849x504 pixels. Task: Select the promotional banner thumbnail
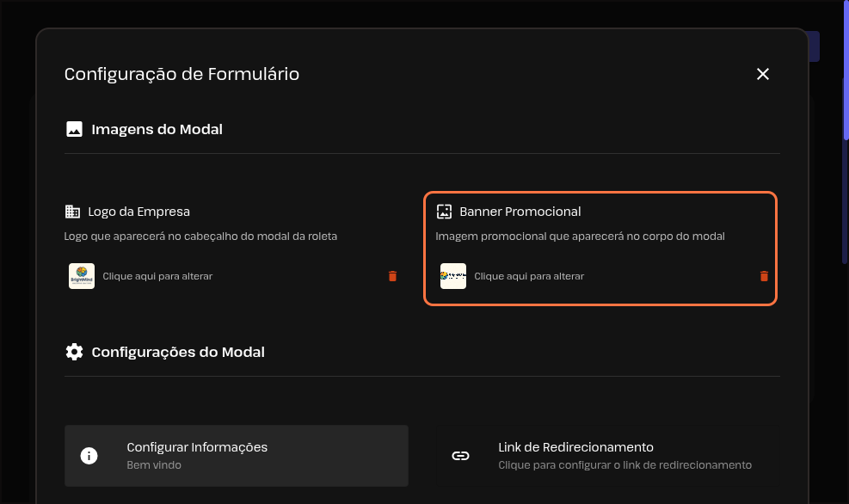click(x=453, y=276)
